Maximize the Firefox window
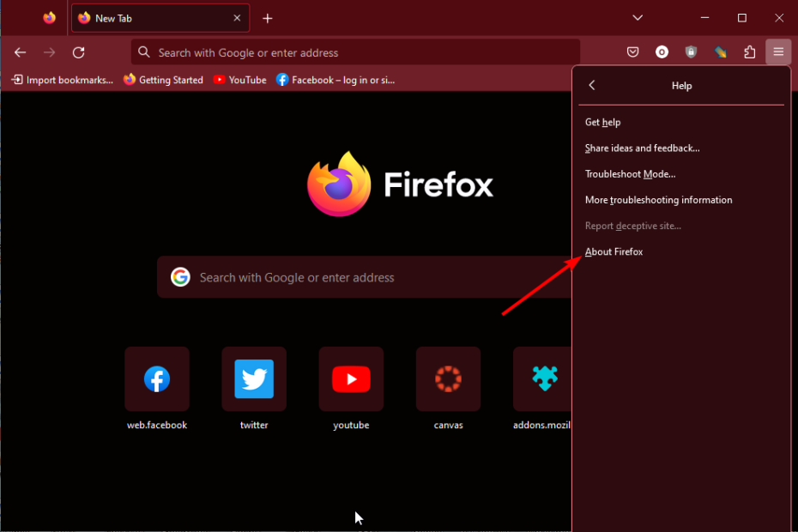Viewport: 798px width, 532px height. (742, 18)
